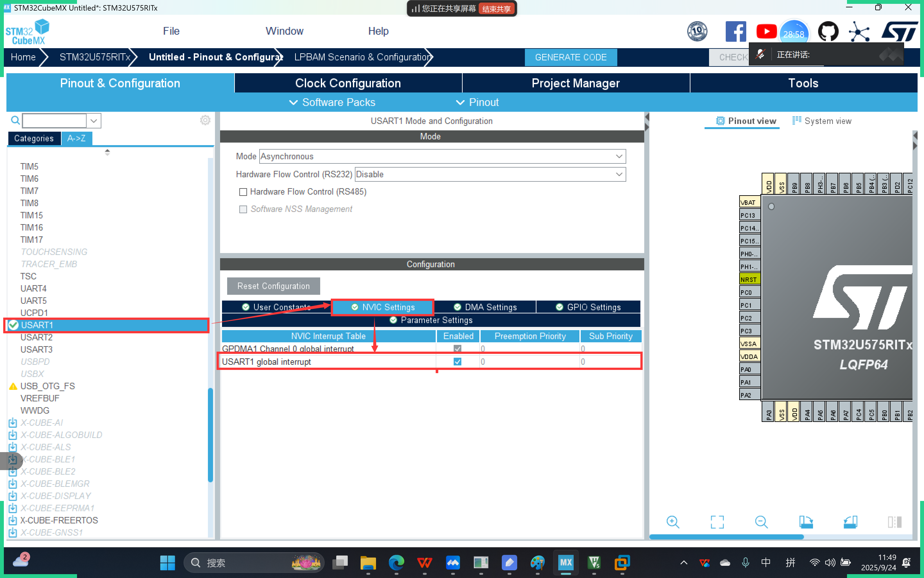
Task: Toggle Software NSS Management checkbox
Action: (243, 209)
